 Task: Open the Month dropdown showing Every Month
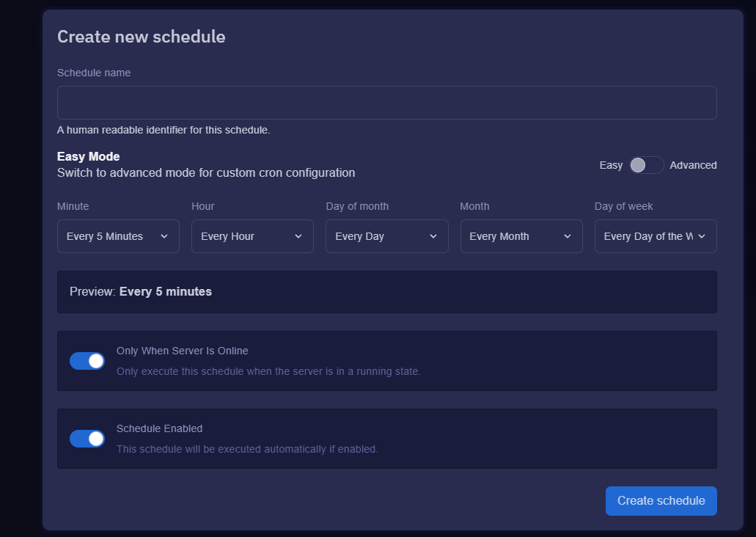[x=521, y=236]
